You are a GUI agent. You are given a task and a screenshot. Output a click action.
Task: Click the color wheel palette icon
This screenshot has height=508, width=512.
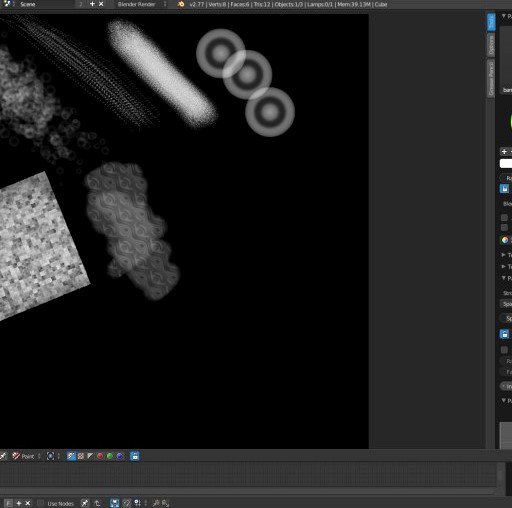click(x=505, y=240)
